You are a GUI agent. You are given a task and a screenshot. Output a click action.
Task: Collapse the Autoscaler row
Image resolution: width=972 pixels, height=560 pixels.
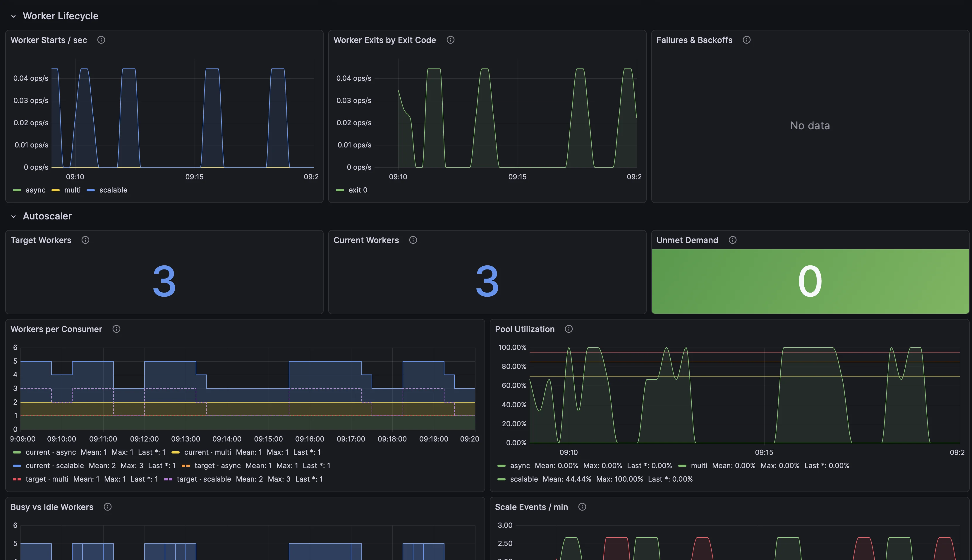tap(13, 216)
